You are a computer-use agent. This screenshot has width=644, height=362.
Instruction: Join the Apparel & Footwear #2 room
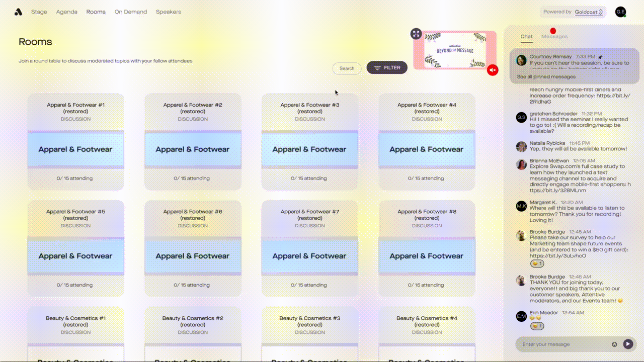pos(193,141)
